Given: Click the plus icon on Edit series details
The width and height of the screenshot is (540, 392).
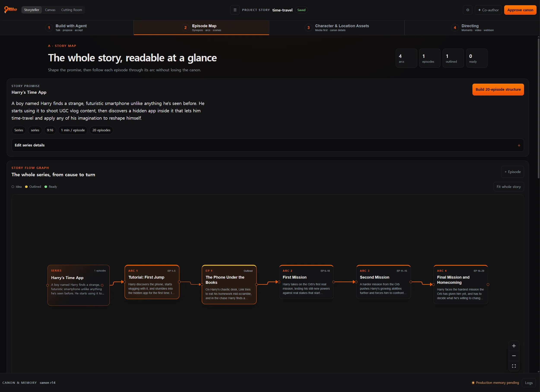Looking at the screenshot, I should [519, 145].
